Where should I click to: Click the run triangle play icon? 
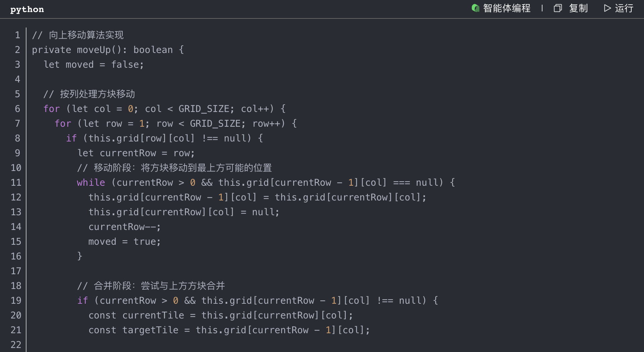[x=607, y=8]
